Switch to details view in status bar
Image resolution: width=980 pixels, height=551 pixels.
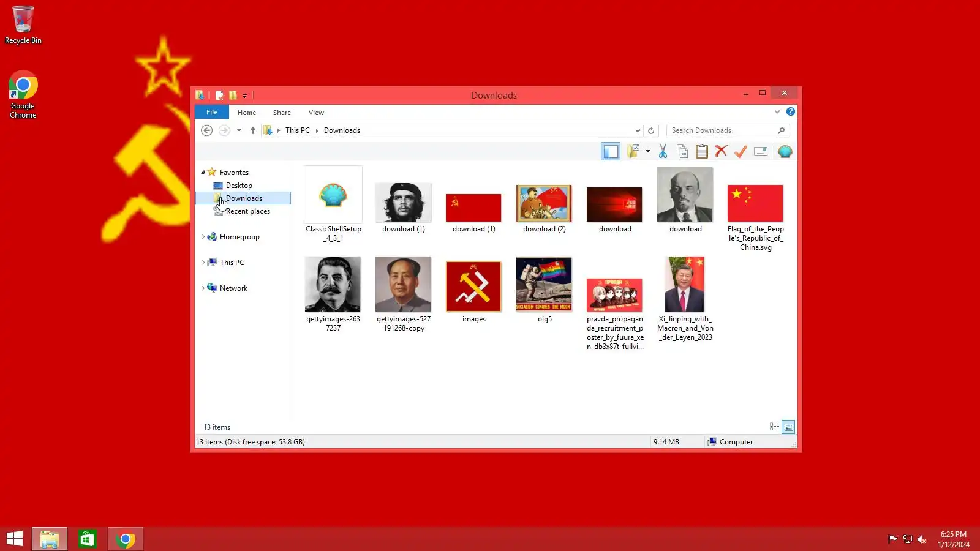pyautogui.click(x=775, y=427)
